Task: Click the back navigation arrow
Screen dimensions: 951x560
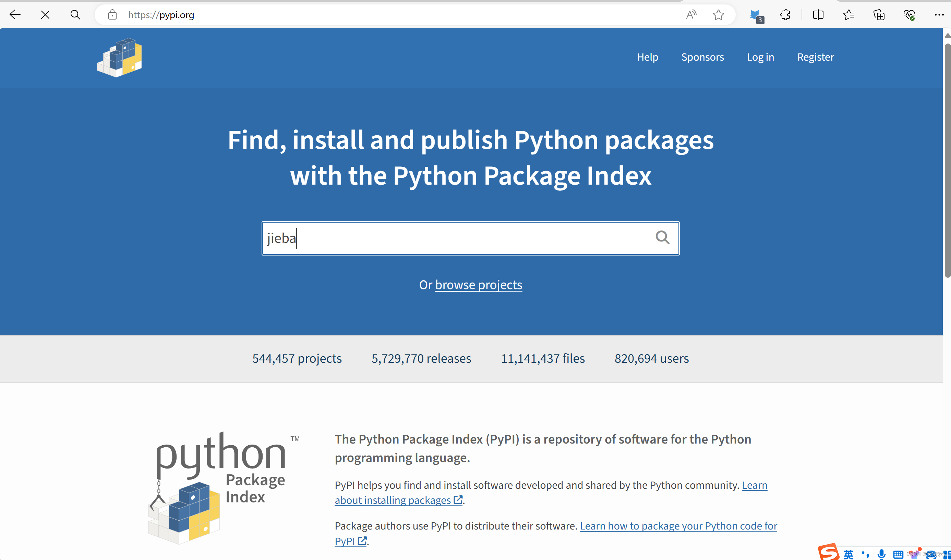Action: pos(15,15)
